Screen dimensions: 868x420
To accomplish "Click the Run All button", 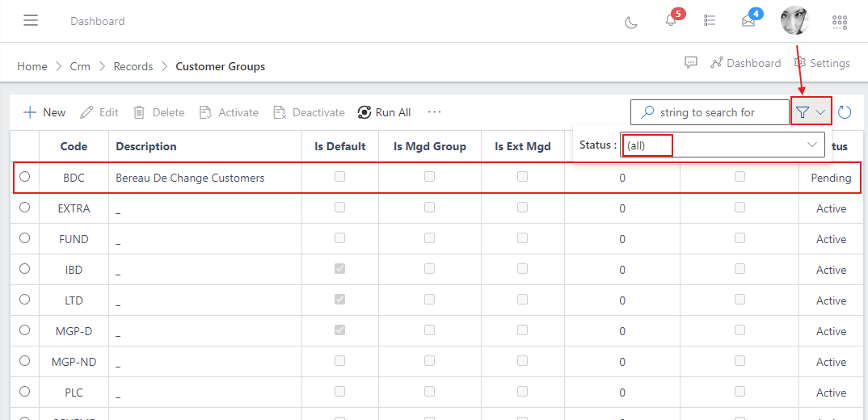I will [x=384, y=112].
